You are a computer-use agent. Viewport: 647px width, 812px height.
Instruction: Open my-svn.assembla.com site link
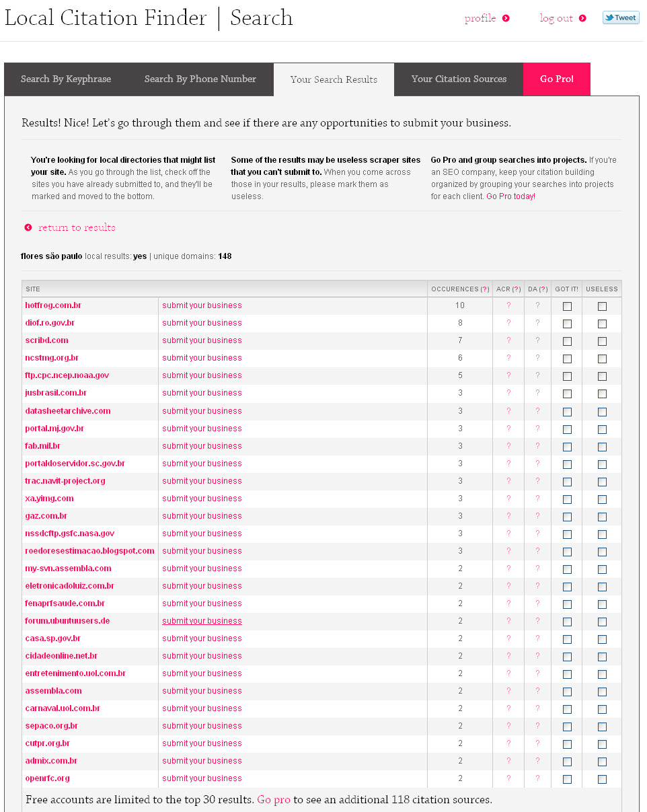tap(68, 568)
